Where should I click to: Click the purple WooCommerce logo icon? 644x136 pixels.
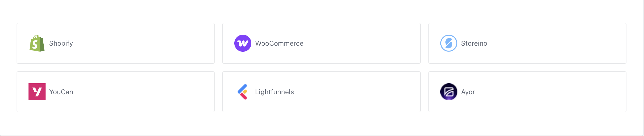[243, 43]
